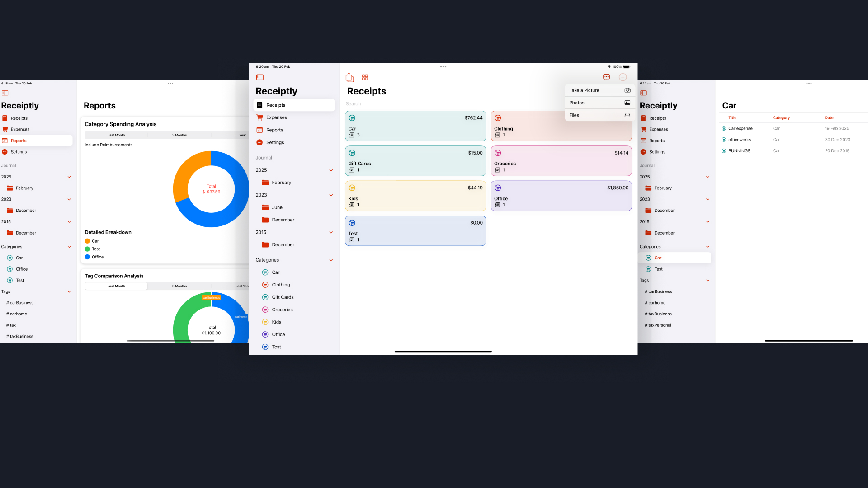Collapse the 2025 journal section in center sidebar

tap(331, 170)
